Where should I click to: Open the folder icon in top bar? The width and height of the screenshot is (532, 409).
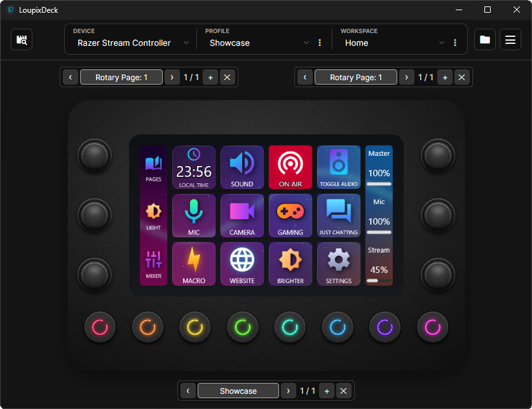[484, 39]
